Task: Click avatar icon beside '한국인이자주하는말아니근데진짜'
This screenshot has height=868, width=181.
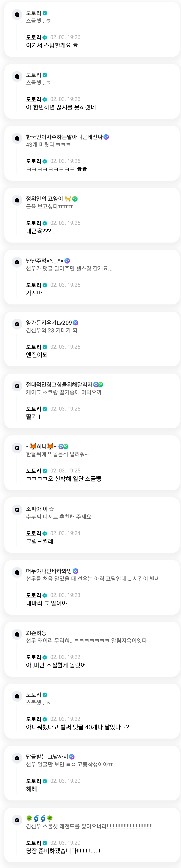Action: coord(17,138)
